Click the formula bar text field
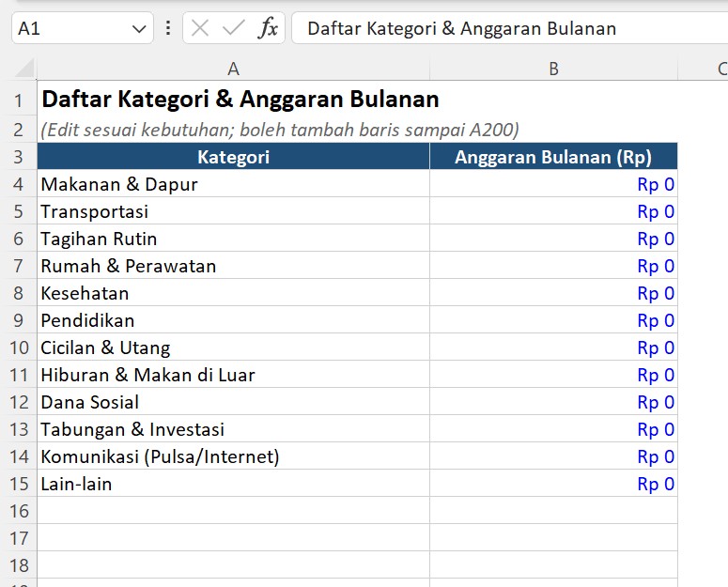Screen dimensions: 728x587 pyautogui.click(x=507, y=28)
